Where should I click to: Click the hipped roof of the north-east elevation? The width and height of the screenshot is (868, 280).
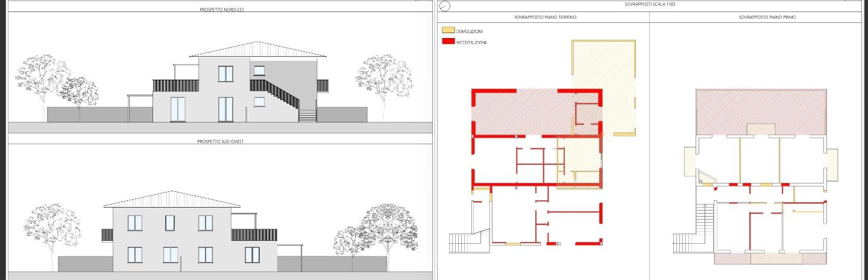point(257,50)
